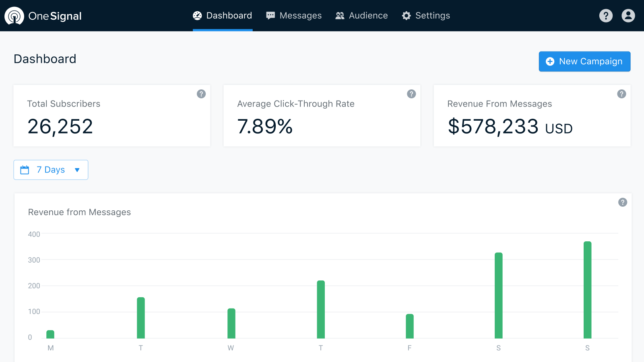Click the New Campaign button
The width and height of the screenshot is (644, 362).
pyautogui.click(x=584, y=62)
